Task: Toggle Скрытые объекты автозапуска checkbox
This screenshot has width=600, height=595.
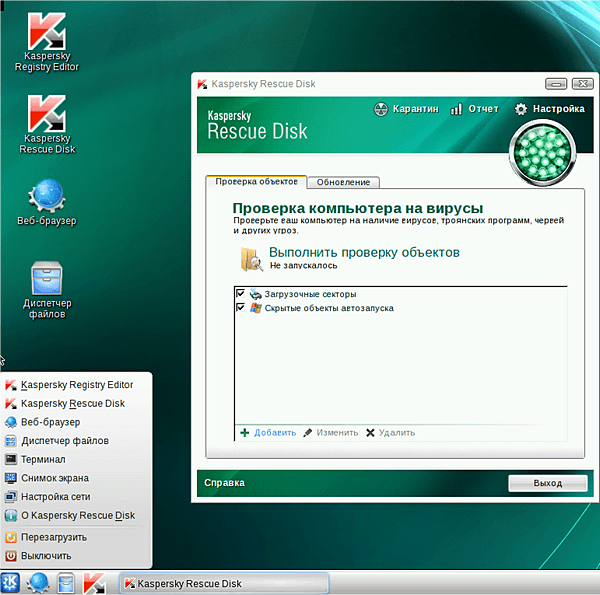Action: point(240,308)
